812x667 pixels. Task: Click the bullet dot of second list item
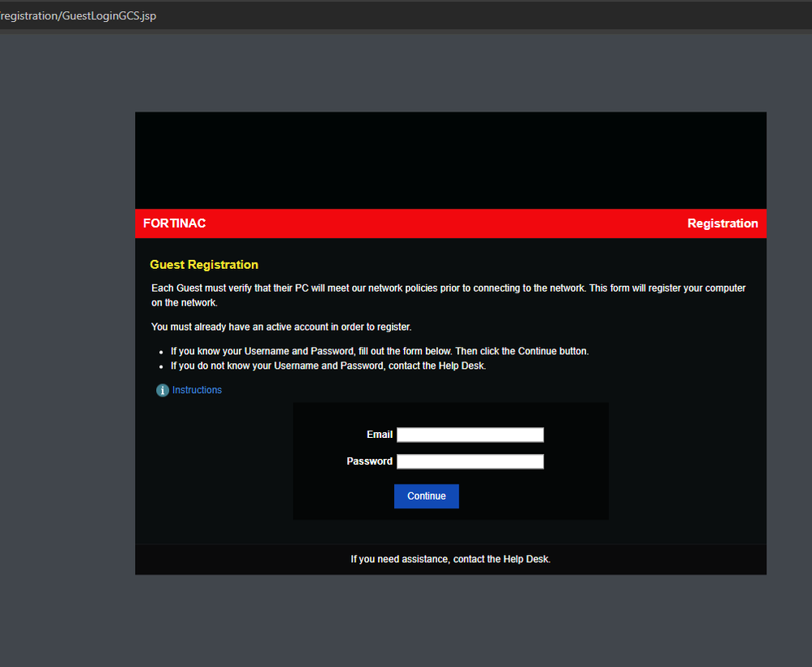[x=161, y=366]
